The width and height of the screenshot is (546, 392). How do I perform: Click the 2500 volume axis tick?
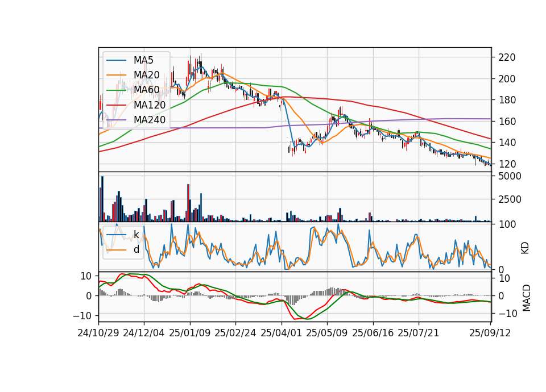(510, 199)
